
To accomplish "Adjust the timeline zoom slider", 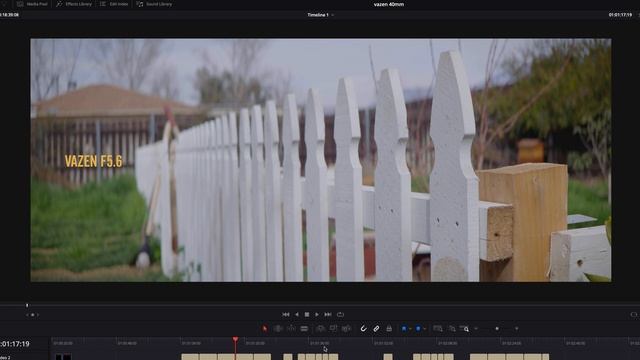I will point(497,329).
